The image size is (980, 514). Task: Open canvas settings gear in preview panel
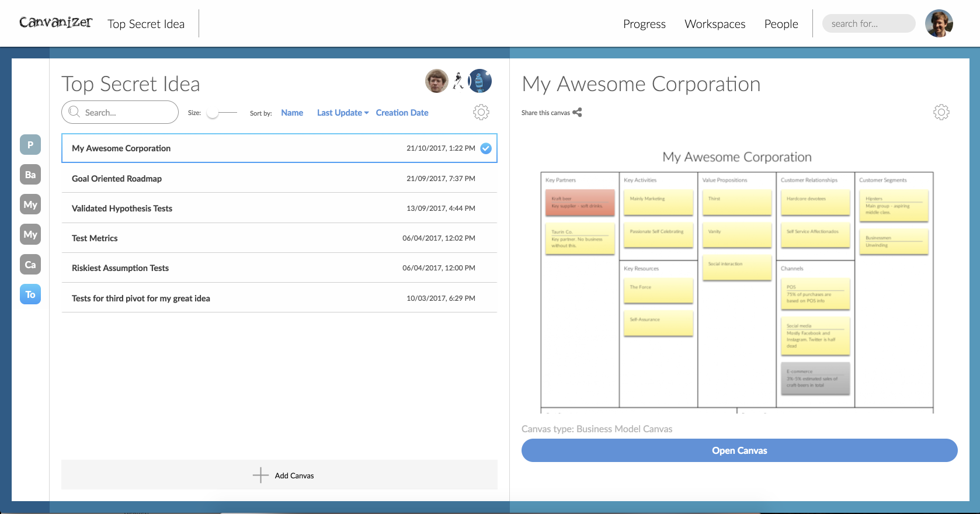pyautogui.click(x=941, y=112)
